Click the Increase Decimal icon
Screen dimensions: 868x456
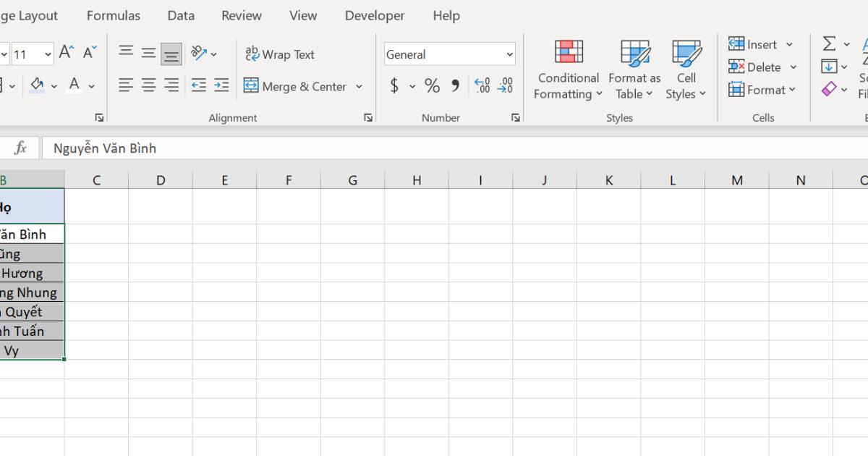(x=482, y=85)
